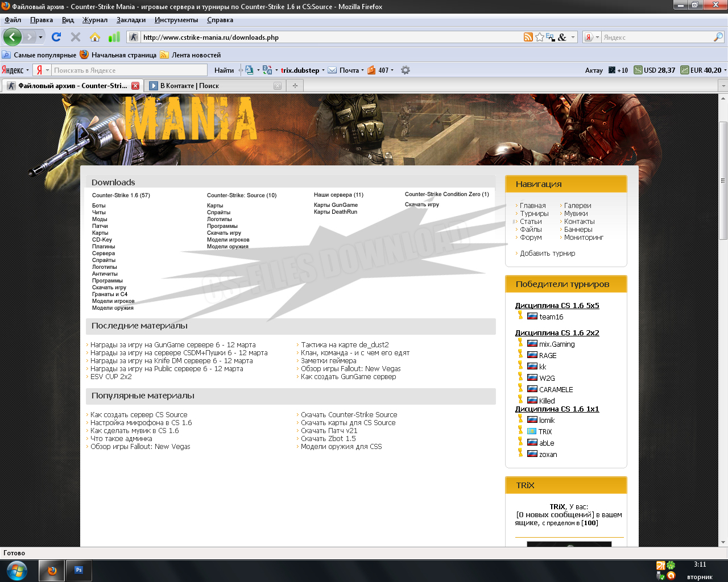
Task: Click the Yandex Bar settings gear icon
Action: click(x=406, y=70)
